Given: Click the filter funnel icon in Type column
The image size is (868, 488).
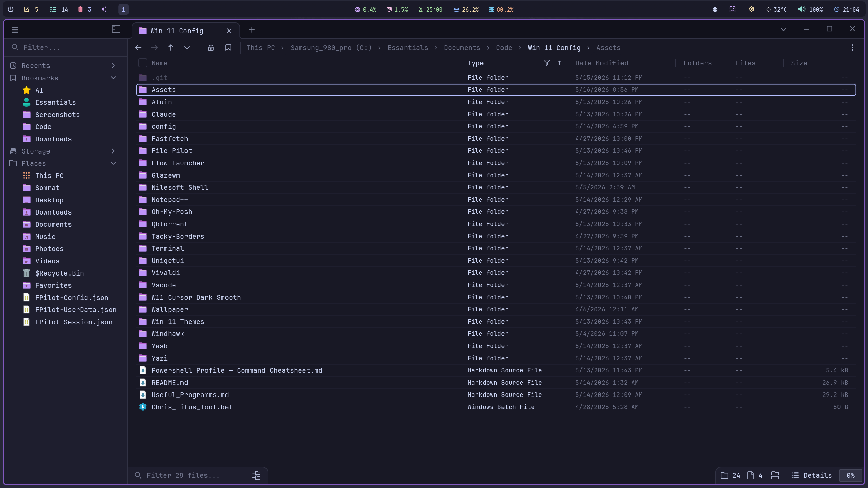Looking at the screenshot, I should tap(547, 63).
